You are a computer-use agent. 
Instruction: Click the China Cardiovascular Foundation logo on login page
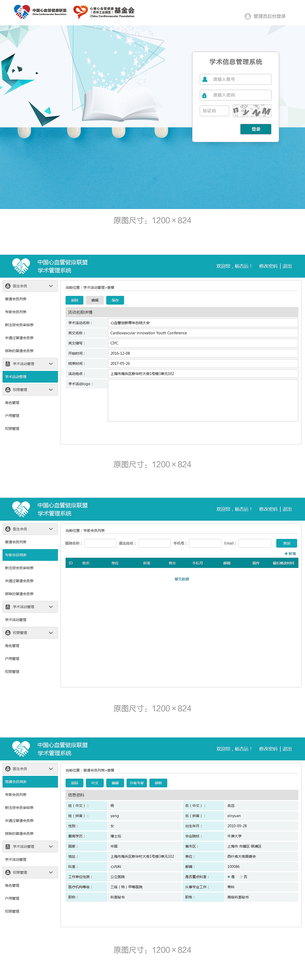pyautogui.click(x=104, y=12)
